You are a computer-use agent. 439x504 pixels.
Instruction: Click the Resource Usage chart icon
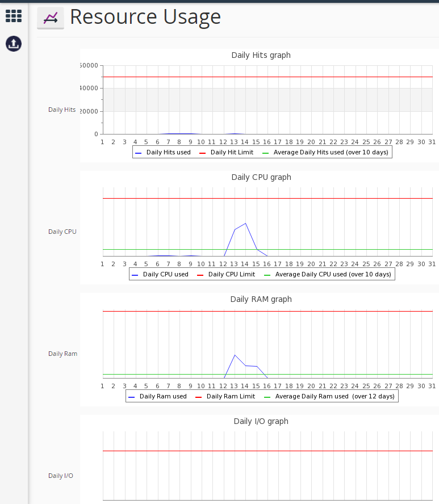coord(51,18)
